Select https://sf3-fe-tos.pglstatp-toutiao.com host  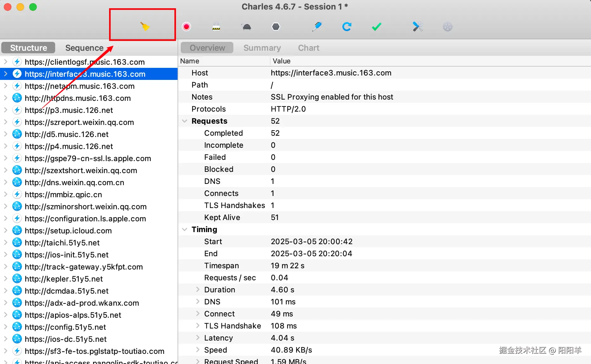click(94, 351)
